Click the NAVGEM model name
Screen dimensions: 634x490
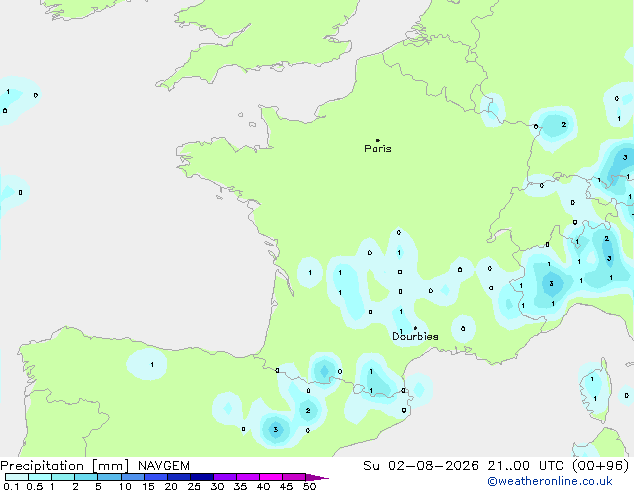pyautogui.click(x=164, y=466)
